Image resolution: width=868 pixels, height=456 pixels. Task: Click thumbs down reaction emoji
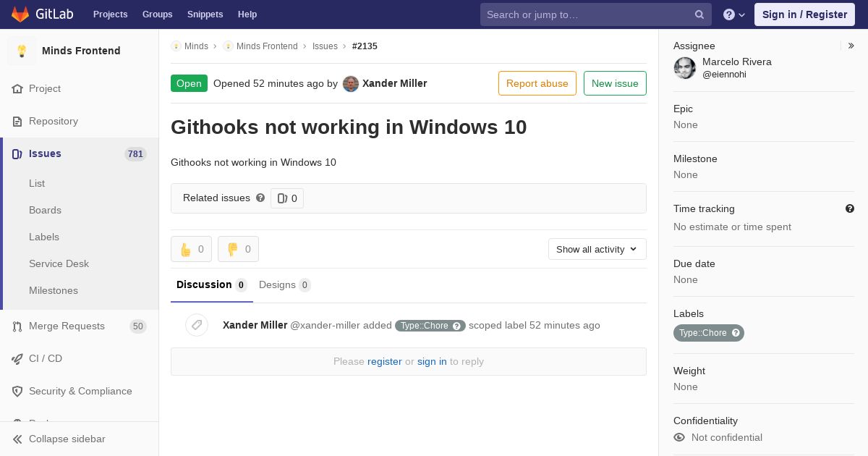(233, 250)
